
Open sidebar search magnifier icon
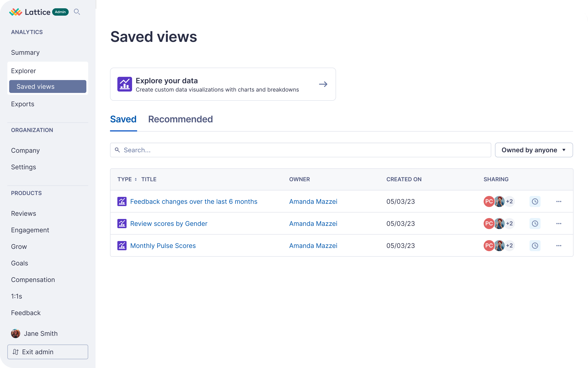[77, 12]
